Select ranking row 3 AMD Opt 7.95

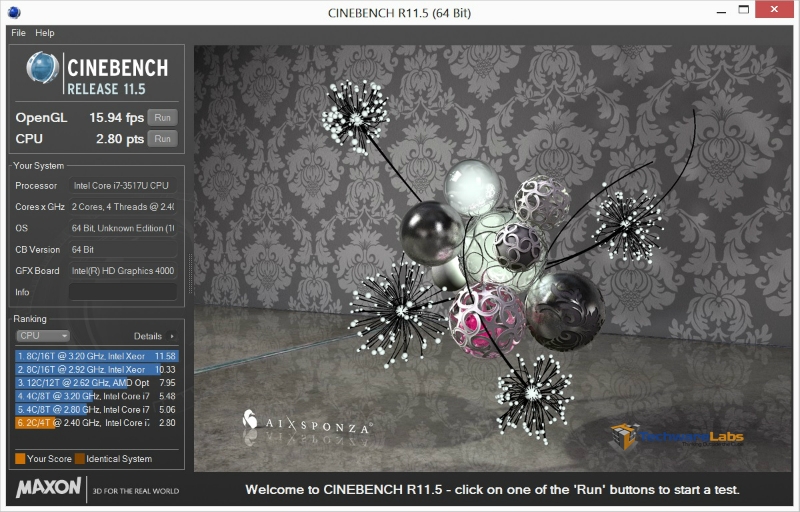pyautogui.click(x=96, y=382)
